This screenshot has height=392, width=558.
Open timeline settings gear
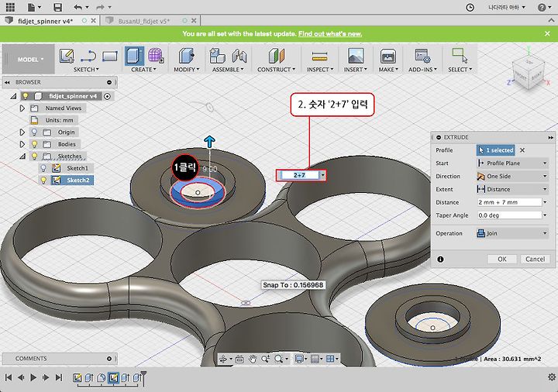552,377
